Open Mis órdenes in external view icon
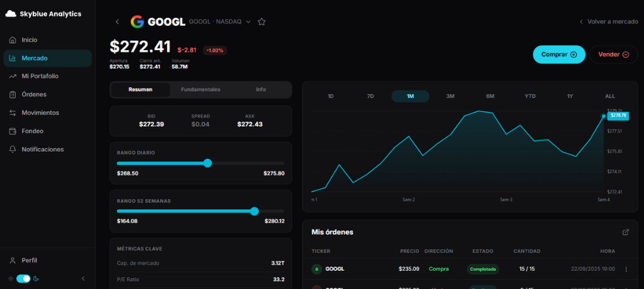Image resolution: width=644 pixels, height=289 pixels. click(x=626, y=232)
